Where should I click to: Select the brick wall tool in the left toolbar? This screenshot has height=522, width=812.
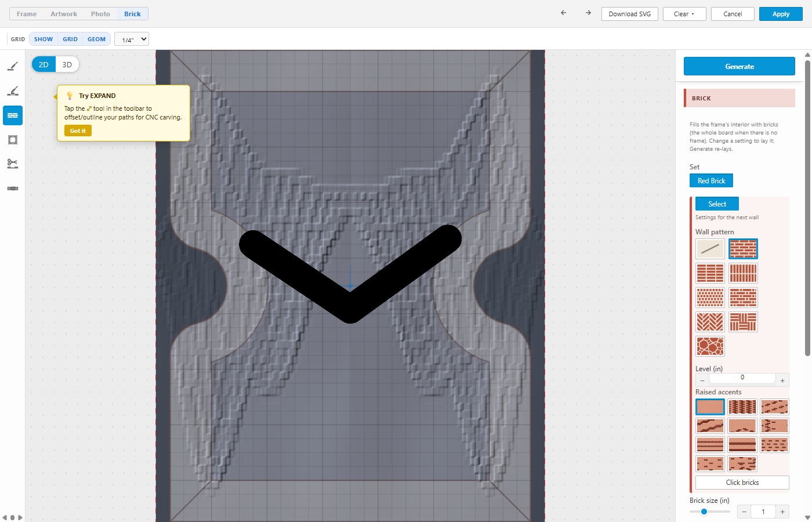[13, 115]
